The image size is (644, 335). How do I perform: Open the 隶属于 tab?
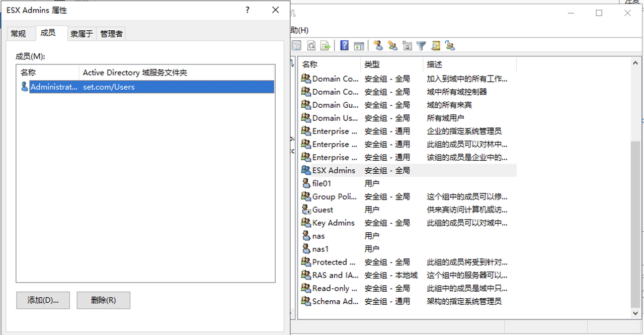click(x=82, y=34)
